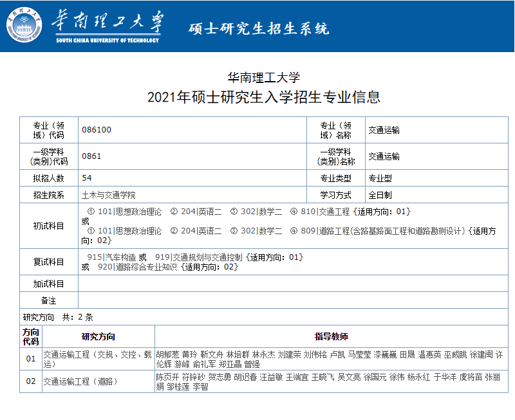Click the 920|道路综合专业知识 retest subject
This screenshot has height=420, width=515.
[x=137, y=267]
